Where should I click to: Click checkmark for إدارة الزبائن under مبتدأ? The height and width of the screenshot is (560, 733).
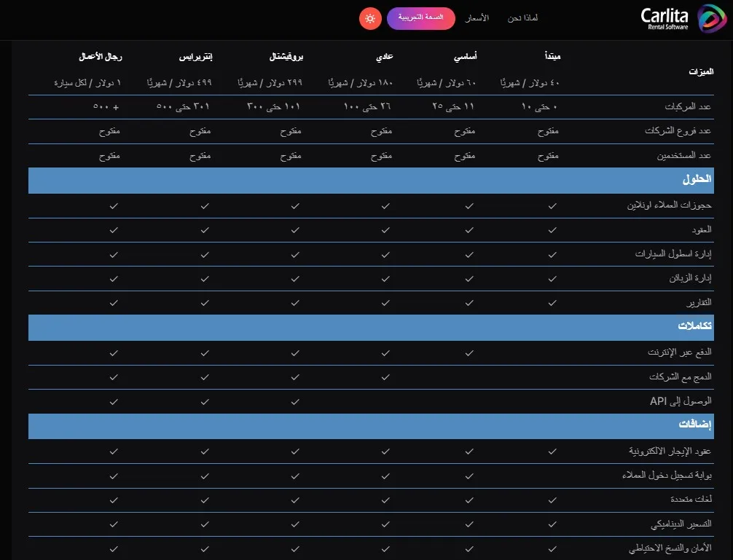[x=552, y=279]
